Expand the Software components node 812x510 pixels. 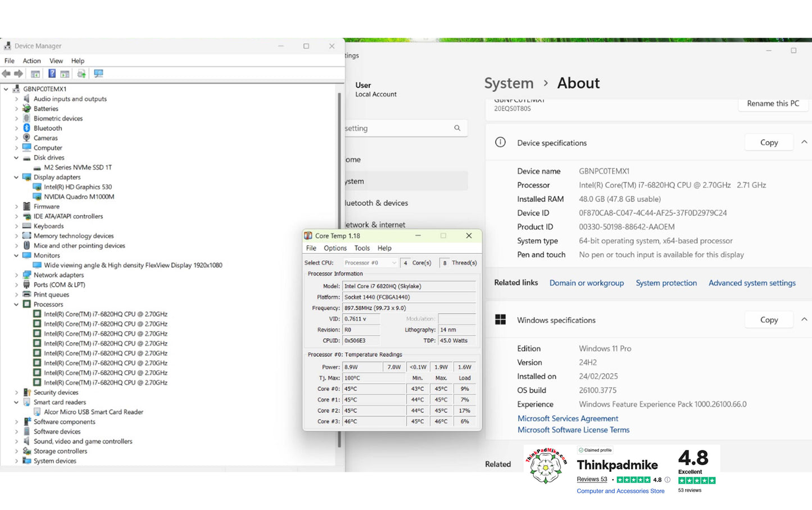click(16, 422)
